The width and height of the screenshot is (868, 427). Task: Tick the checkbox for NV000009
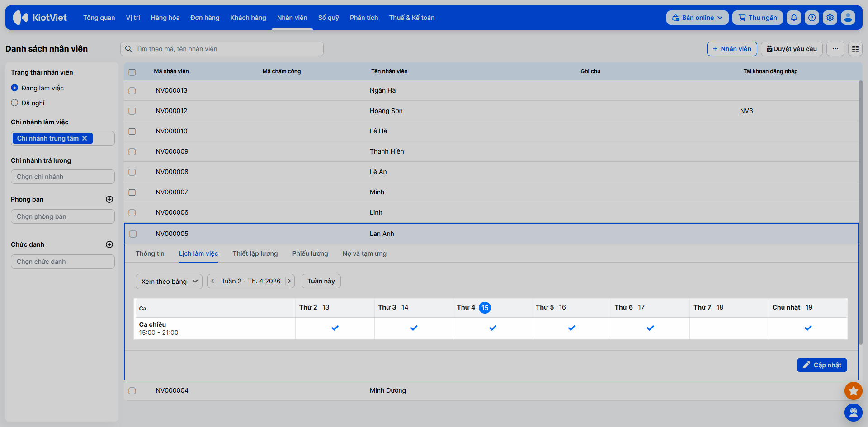132,152
